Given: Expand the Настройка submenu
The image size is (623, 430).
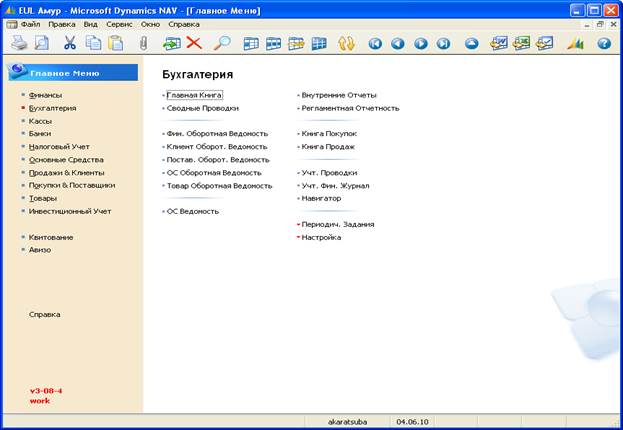Looking at the screenshot, I should (321, 237).
